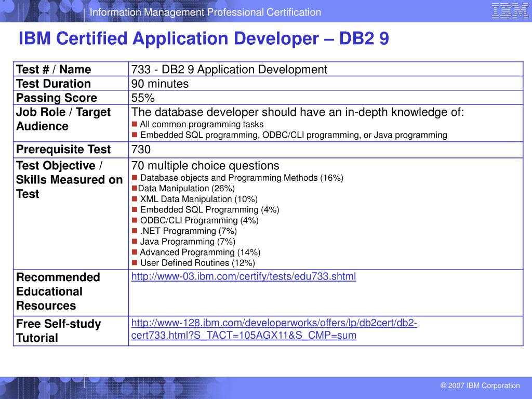The width and height of the screenshot is (532, 399).
Task: Select the Test # / Name row label
Action: point(54,70)
